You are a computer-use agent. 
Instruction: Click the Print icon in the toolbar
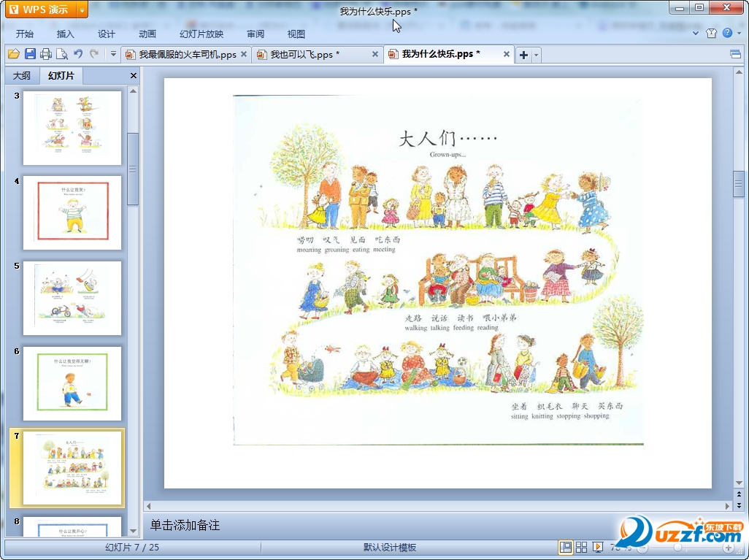[x=46, y=54]
